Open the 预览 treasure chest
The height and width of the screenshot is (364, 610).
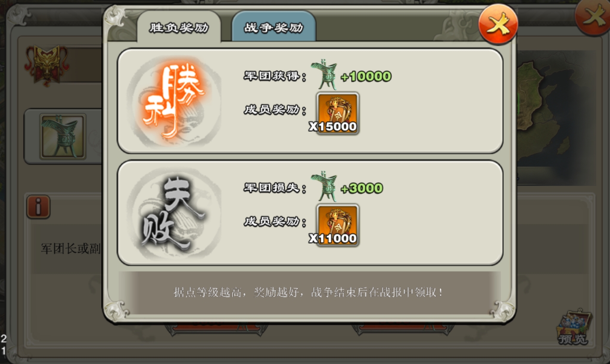pos(573,327)
